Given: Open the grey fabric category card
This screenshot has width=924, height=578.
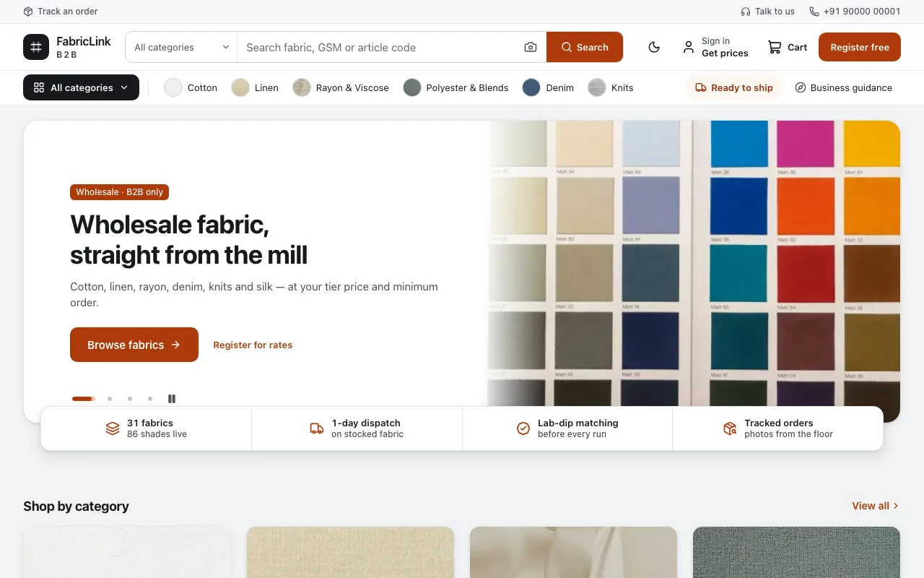Looking at the screenshot, I should coord(796,552).
